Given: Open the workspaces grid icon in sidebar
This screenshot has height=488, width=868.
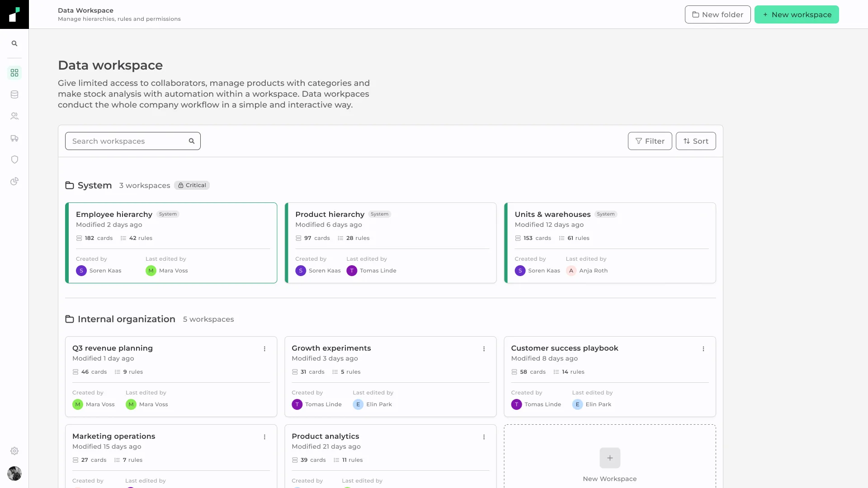Looking at the screenshot, I should point(14,73).
